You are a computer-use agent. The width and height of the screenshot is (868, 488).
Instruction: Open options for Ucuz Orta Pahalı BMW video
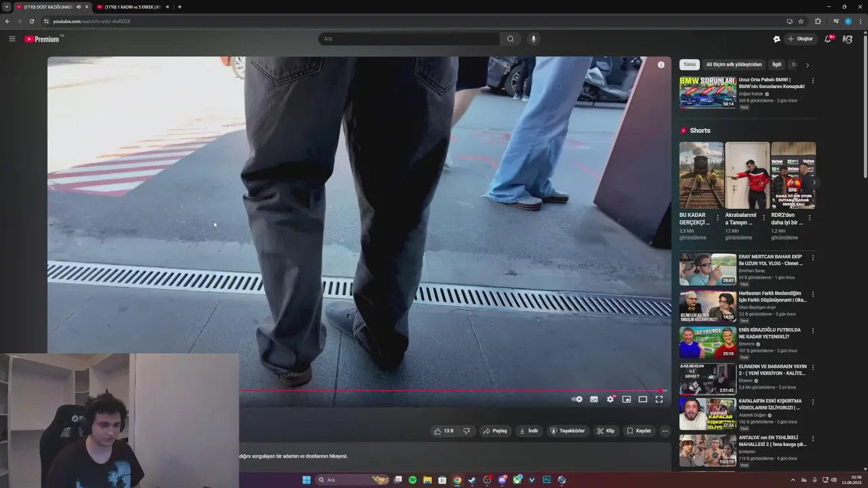coord(813,81)
